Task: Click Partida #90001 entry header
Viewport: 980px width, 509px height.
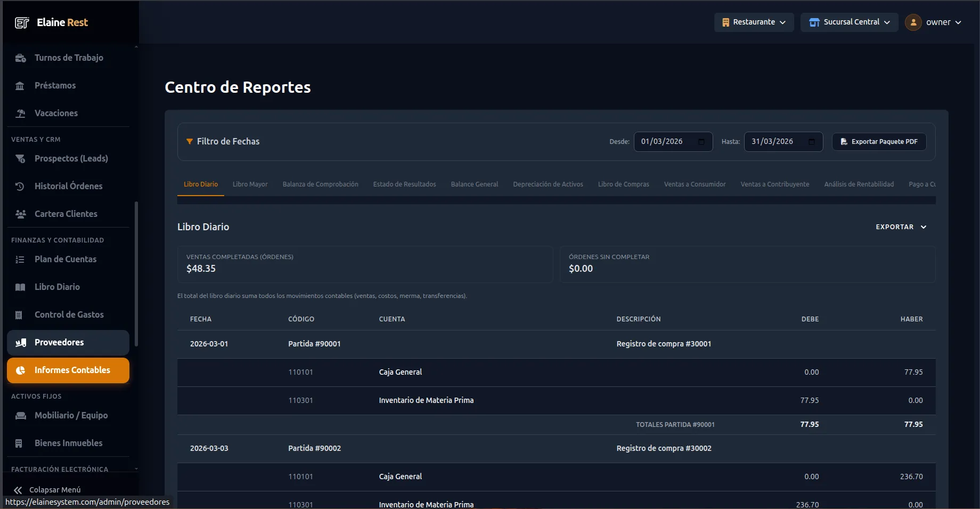Action: coord(314,344)
